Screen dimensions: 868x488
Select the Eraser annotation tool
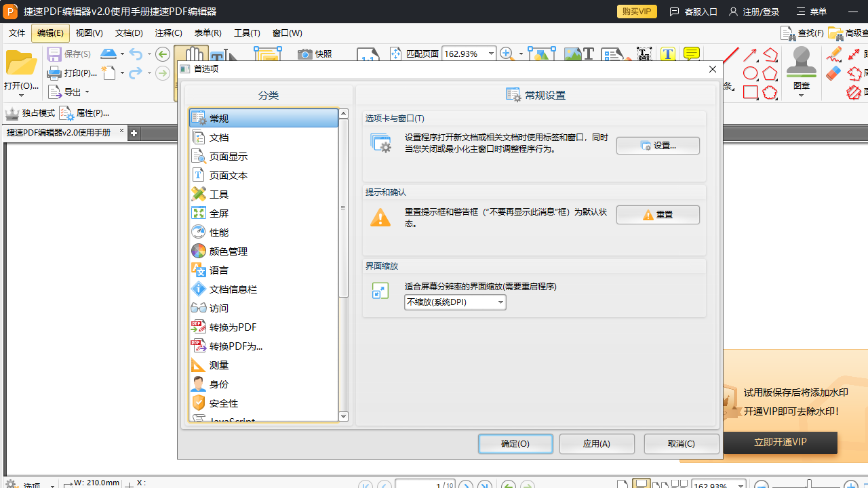(833, 72)
